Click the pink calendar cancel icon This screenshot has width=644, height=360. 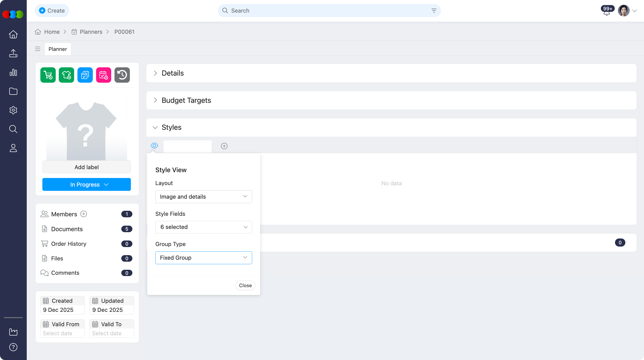pyautogui.click(x=103, y=75)
